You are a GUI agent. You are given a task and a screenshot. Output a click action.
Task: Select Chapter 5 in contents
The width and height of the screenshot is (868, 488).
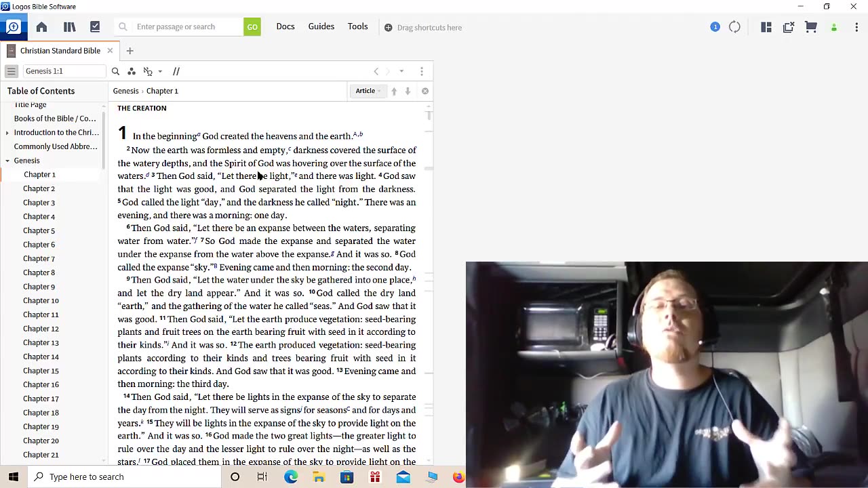point(39,230)
